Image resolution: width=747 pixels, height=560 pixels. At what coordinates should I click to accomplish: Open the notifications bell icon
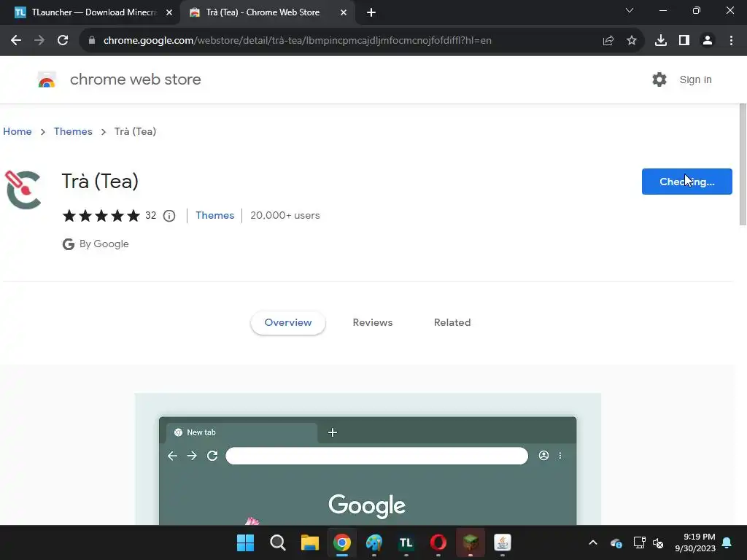pyautogui.click(x=727, y=542)
